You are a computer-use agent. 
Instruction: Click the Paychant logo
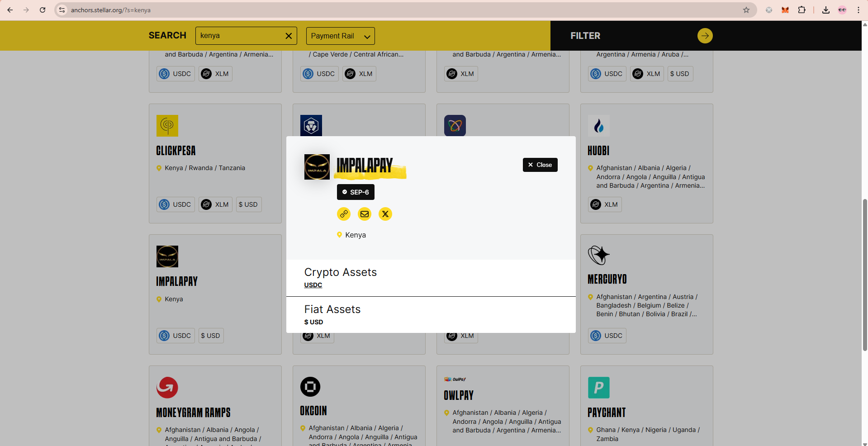click(599, 388)
